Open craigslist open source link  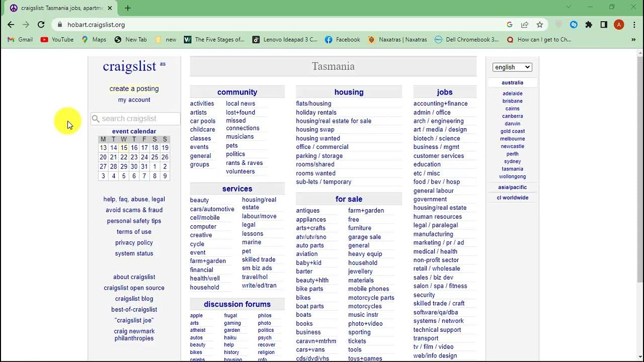[134, 288]
